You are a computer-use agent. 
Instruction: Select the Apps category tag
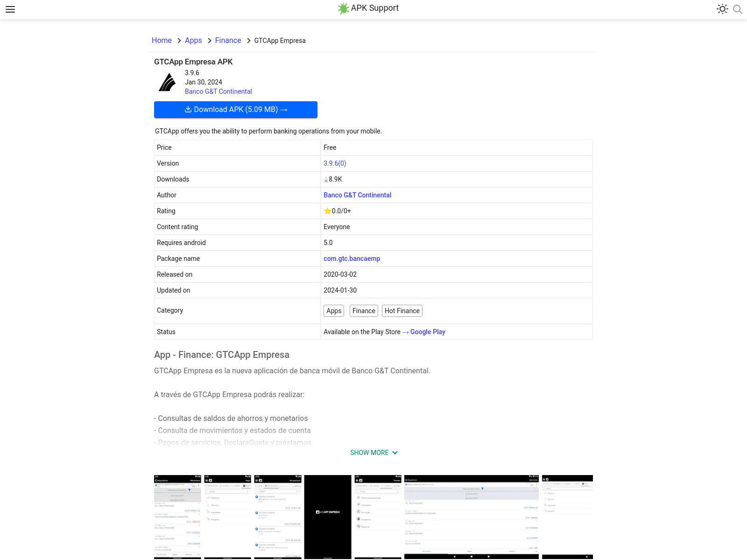(334, 311)
